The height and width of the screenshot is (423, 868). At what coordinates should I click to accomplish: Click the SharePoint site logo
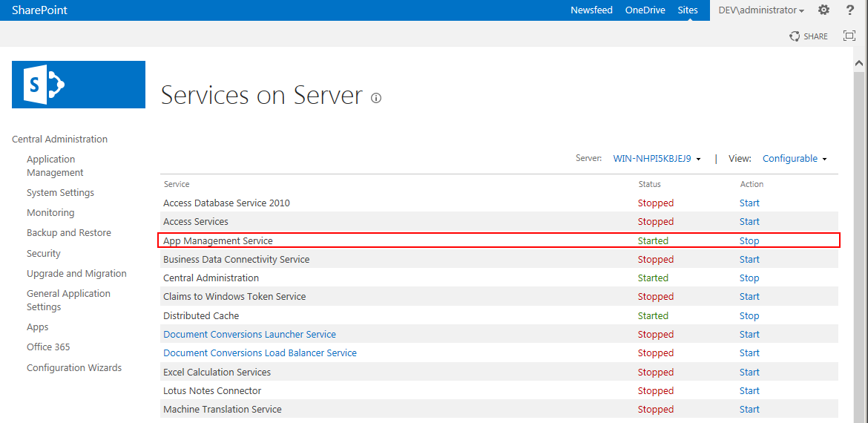(79, 85)
